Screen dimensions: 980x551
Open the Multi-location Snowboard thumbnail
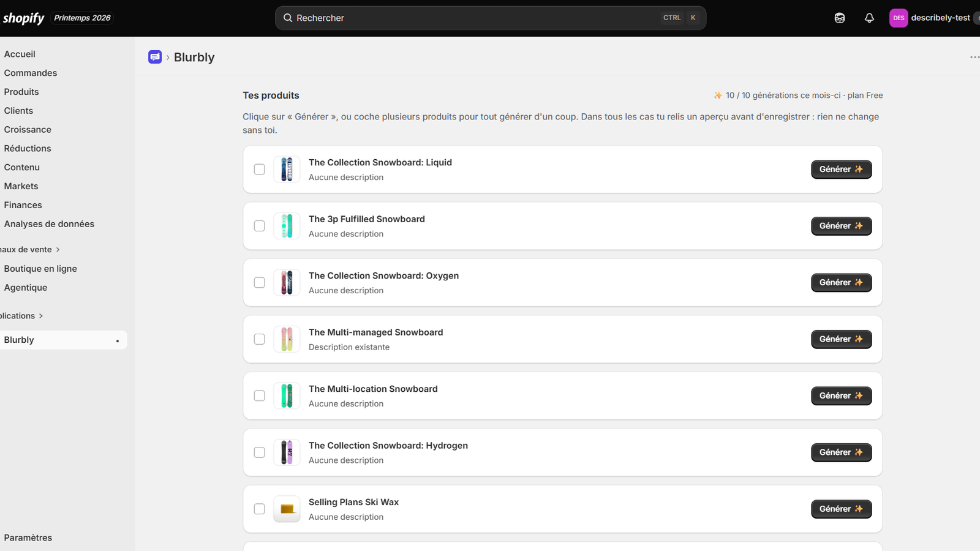(x=287, y=396)
